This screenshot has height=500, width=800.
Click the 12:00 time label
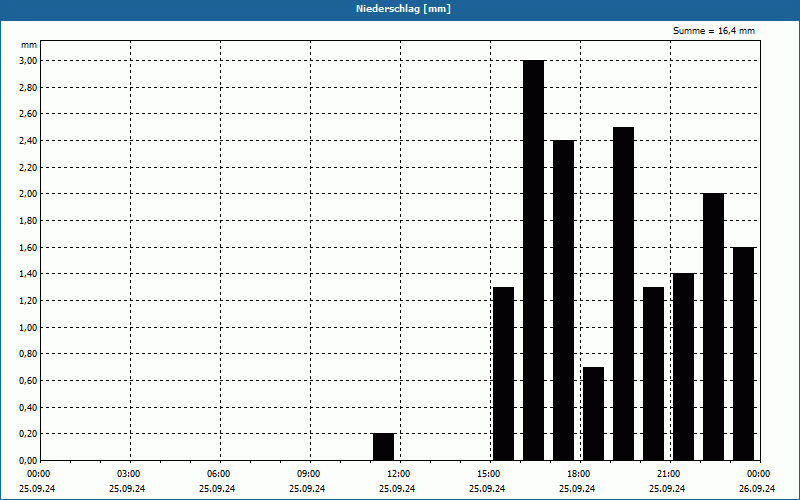coord(399,474)
